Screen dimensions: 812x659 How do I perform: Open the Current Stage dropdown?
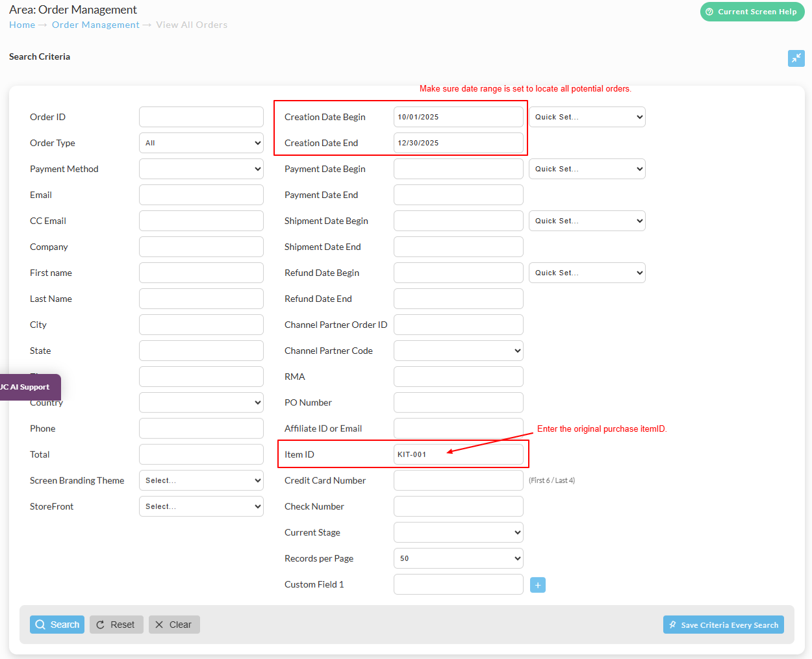[459, 532]
